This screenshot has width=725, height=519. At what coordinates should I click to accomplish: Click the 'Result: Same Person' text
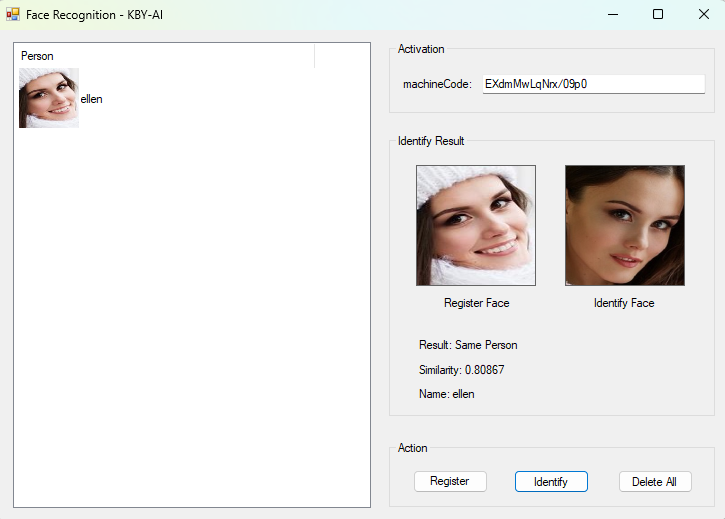point(468,345)
